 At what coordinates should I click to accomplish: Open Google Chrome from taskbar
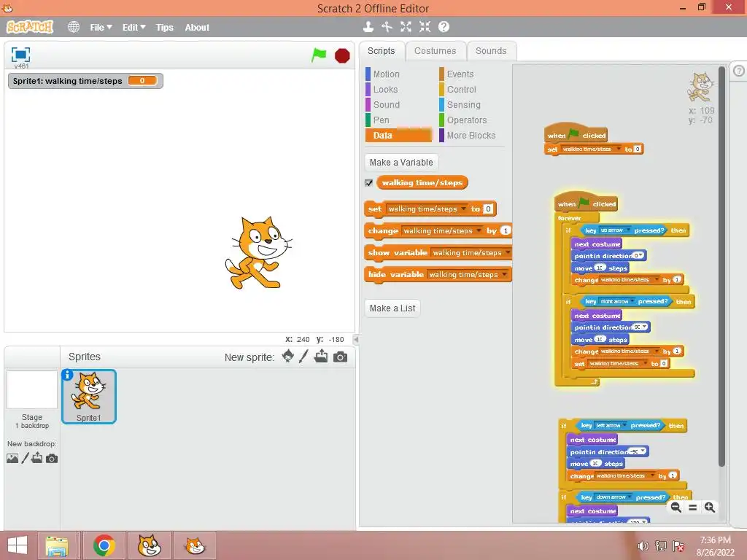tap(104, 545)
